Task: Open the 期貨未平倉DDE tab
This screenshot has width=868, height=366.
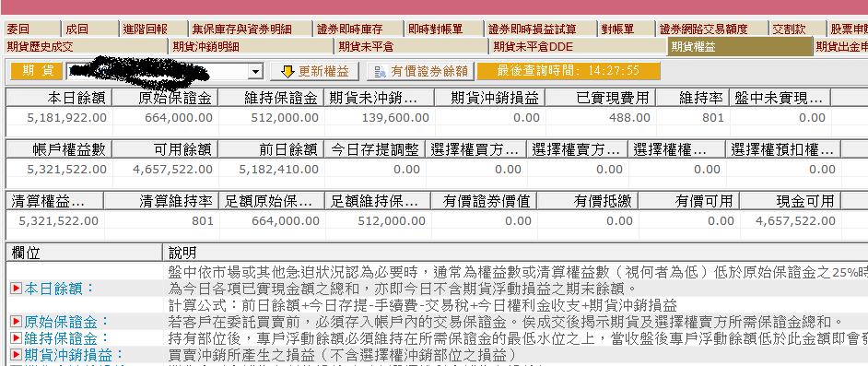Action: point(578,46)
